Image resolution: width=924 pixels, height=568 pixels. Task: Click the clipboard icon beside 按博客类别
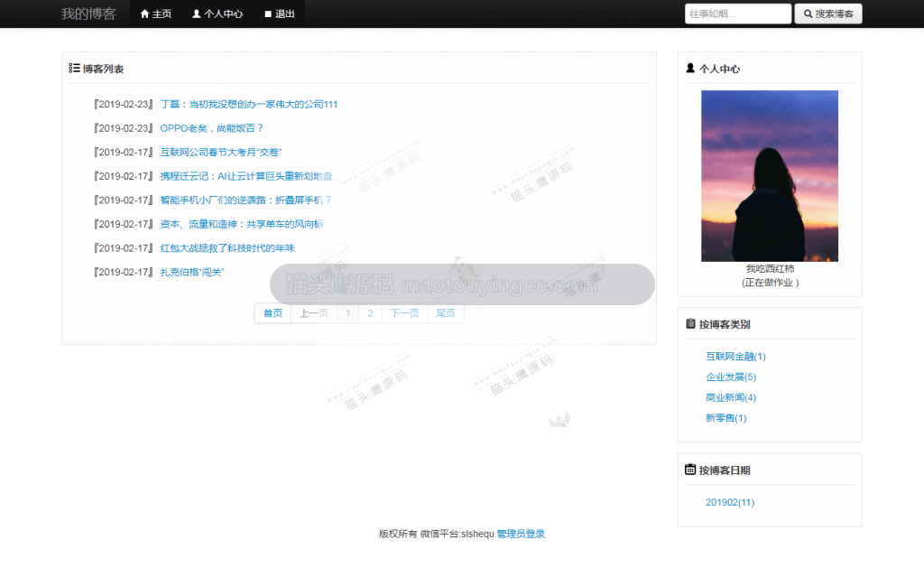[x=690, y=324]
